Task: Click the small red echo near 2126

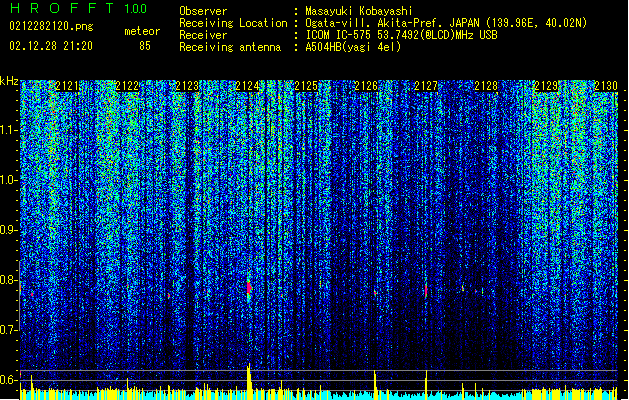Action: [x=375, y=293]
